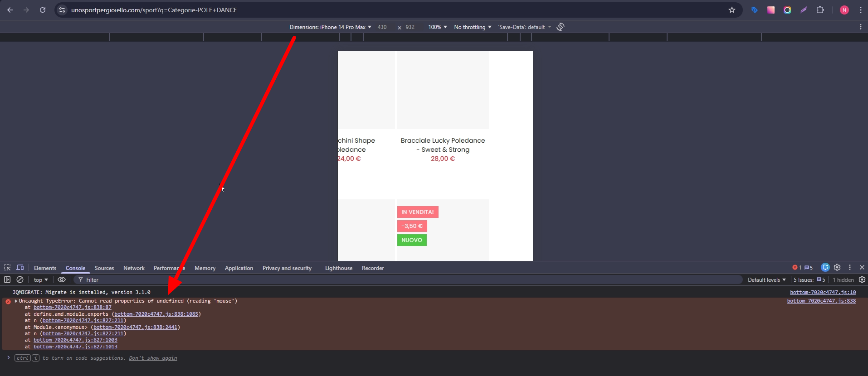868x376 pixels.
Task: Switch to the Network tab
Action: (134, 268)
